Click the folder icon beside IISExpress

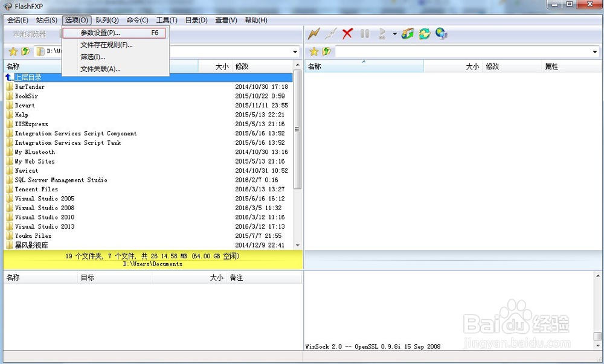tap(10, 124)
